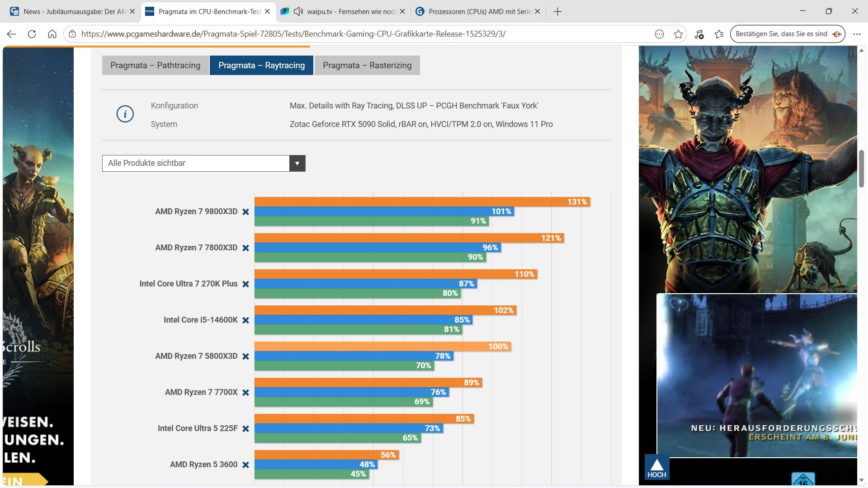
Task: Reload the page with refresh icon
Action: 32,34
